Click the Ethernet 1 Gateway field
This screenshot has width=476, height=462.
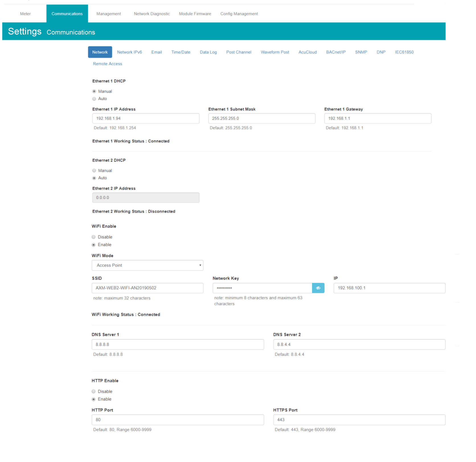click(378, 118)
